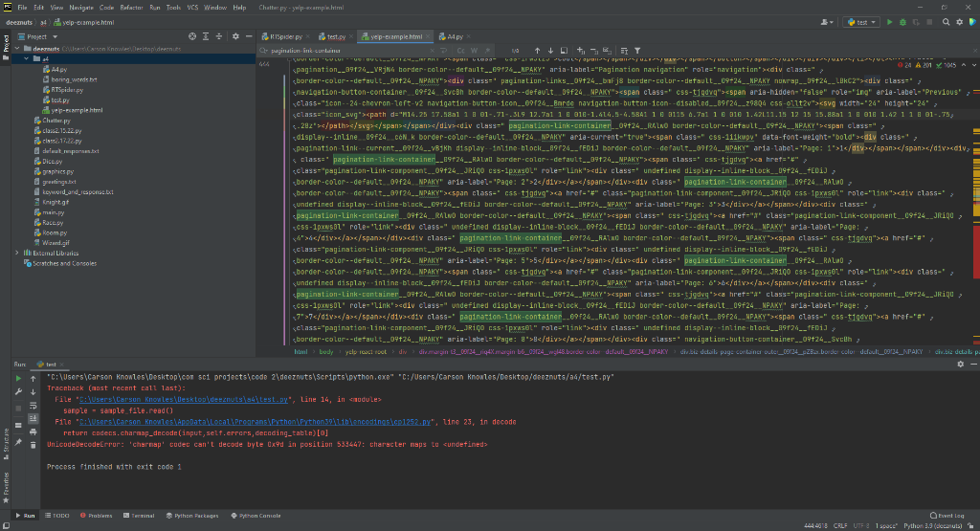Click the Locate/Select Opened File target icon
This screenshot has width=980, height=531.
(x=192, y=36)
